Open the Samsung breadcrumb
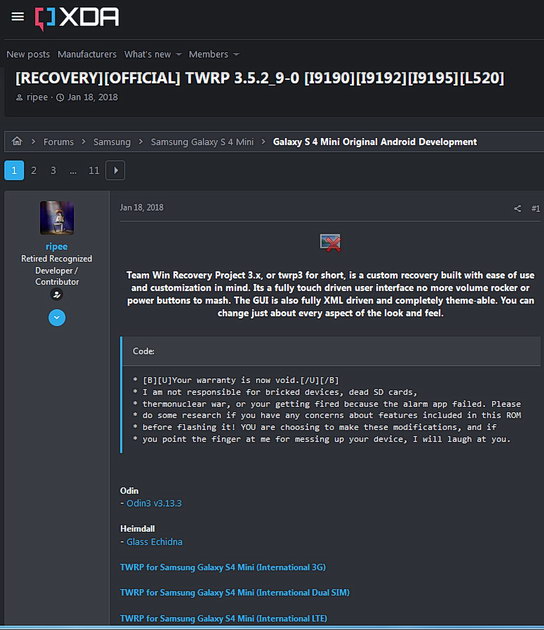 click(x=112, y=142)
